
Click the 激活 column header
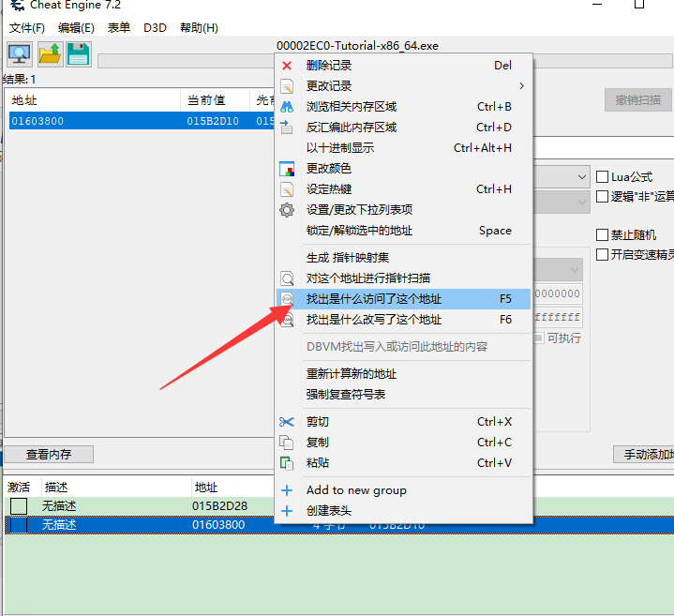tap(22, 487)
